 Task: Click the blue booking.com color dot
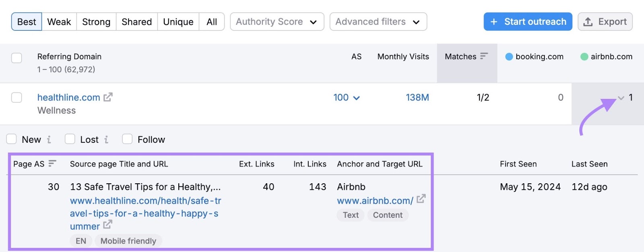tap(509, 57)
